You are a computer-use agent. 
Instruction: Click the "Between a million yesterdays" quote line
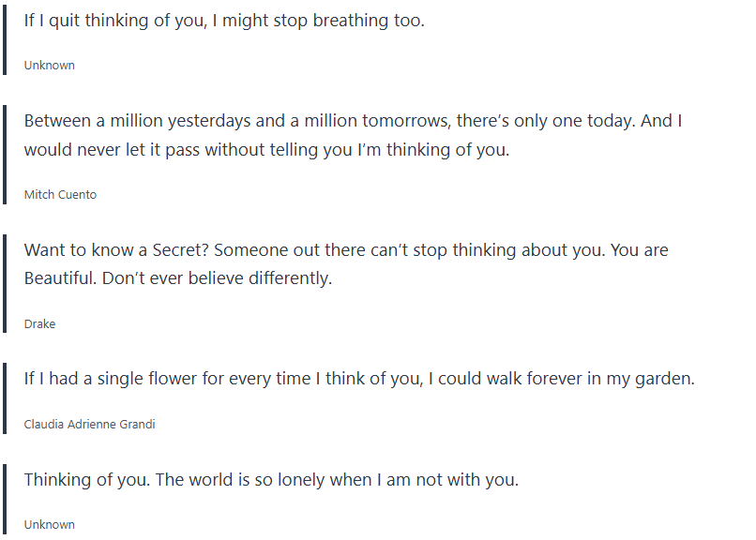click(x=352, y=121)
